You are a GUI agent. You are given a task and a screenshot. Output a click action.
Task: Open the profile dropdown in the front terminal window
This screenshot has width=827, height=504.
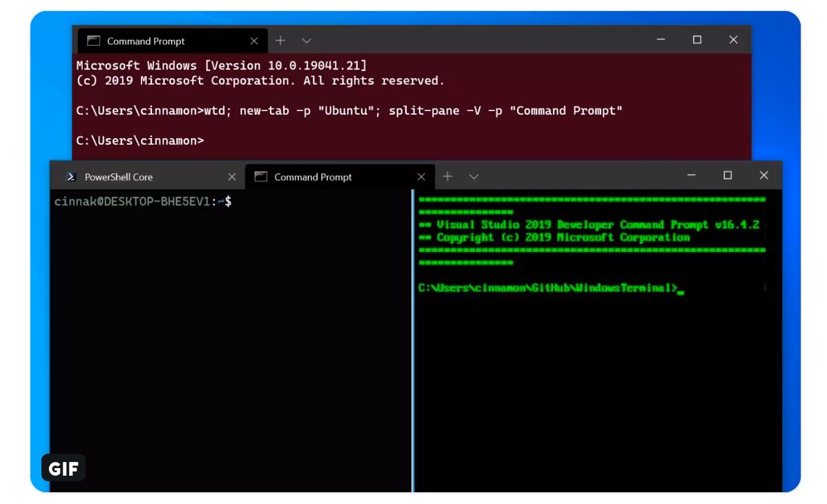click(x=474, y=176)
